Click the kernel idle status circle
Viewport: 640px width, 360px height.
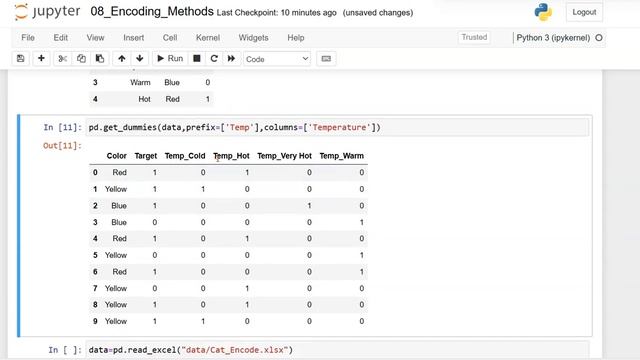coord(599,38)
